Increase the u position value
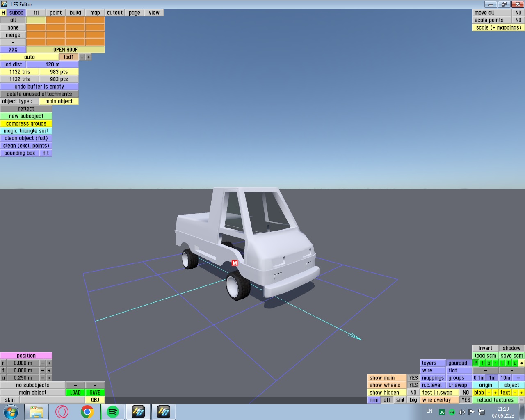The height and width of the screenshot is (420, 525). click(x=49, y=378)
